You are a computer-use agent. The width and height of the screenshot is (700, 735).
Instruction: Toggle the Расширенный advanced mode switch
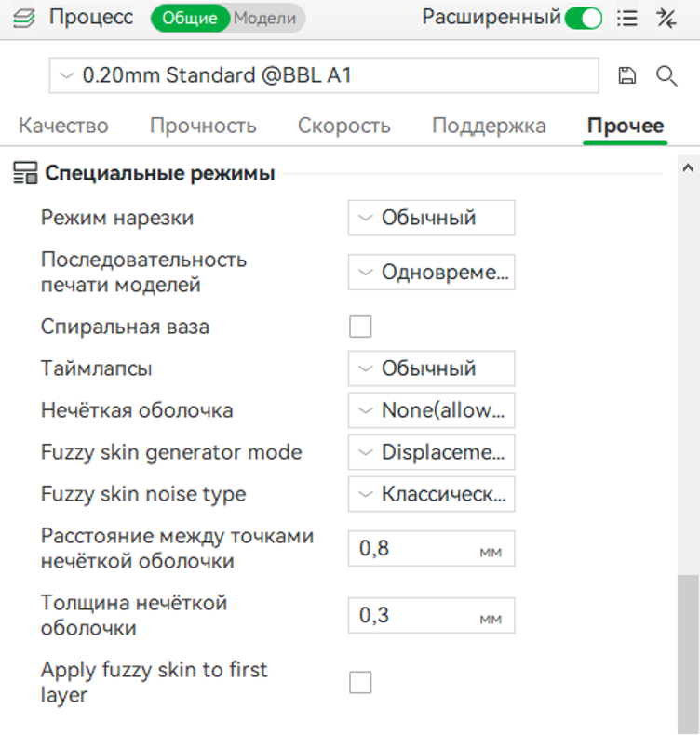(584, 19)
